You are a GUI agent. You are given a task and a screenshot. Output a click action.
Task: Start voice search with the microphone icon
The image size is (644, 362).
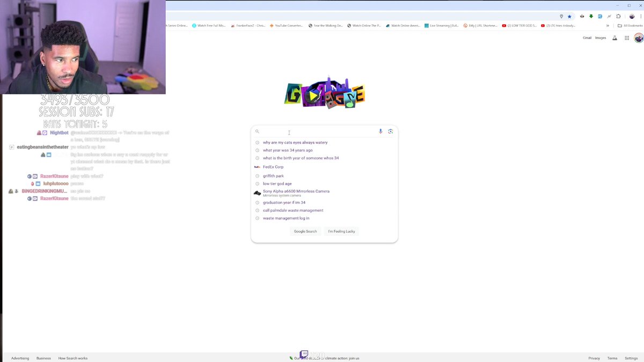click(x=380, y=131)
